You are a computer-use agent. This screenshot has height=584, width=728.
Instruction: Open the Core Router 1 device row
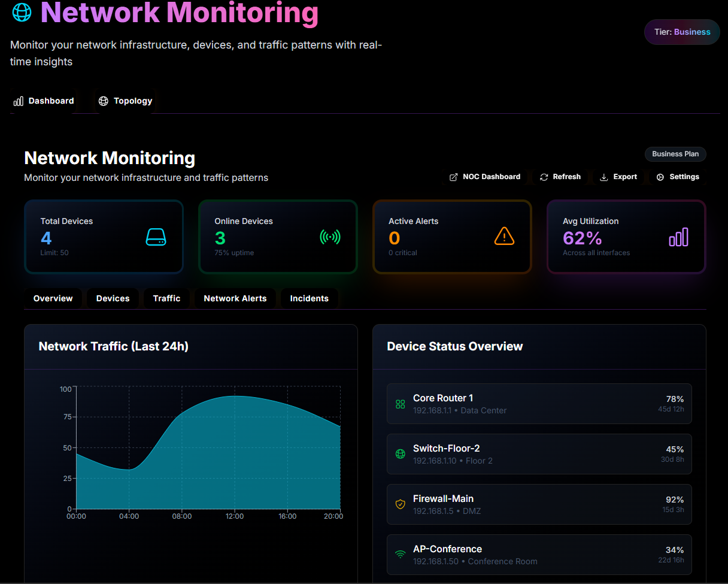coord(539,404)
